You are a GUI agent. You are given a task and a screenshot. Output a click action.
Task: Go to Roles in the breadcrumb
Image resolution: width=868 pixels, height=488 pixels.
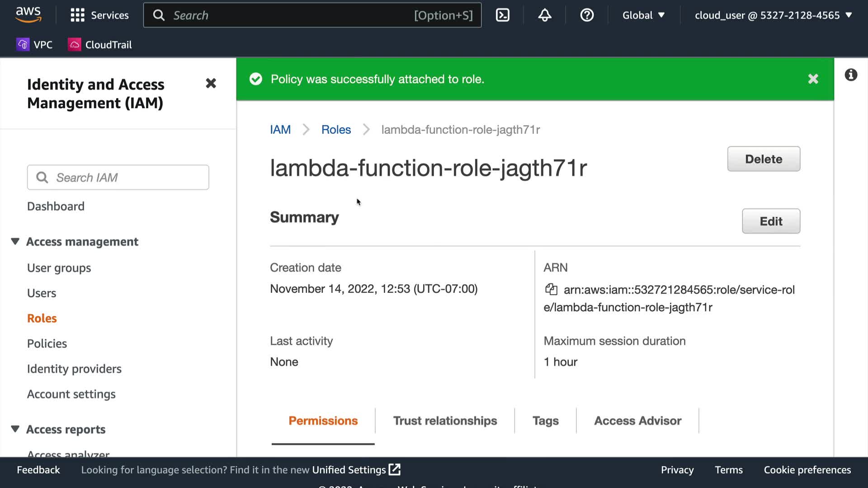(x=336, y=130)
